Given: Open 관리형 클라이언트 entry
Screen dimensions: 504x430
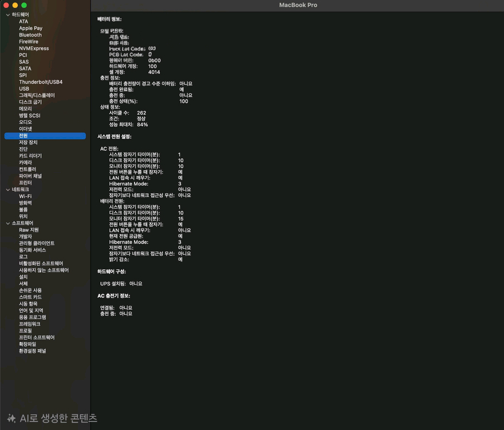Looking at the screenshot, I should pyautogui.click(x=37, y=243).
